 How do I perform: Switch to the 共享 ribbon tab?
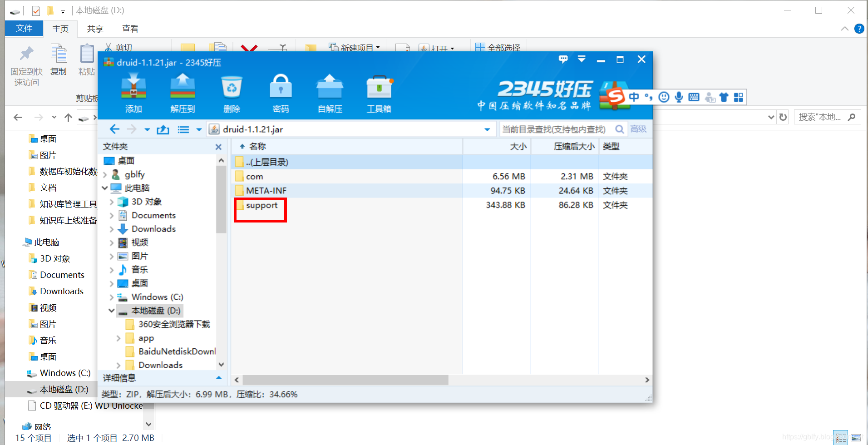point(95,29)
